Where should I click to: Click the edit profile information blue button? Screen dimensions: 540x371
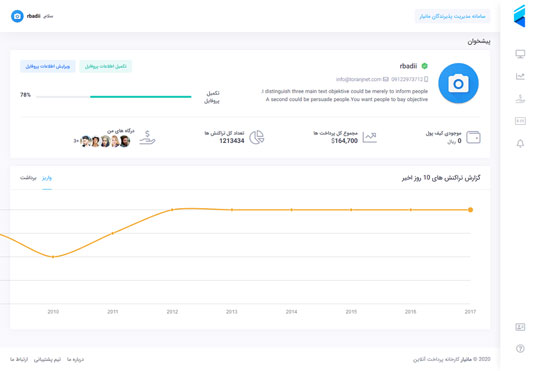pyautogui.click(x=48, y=66)
